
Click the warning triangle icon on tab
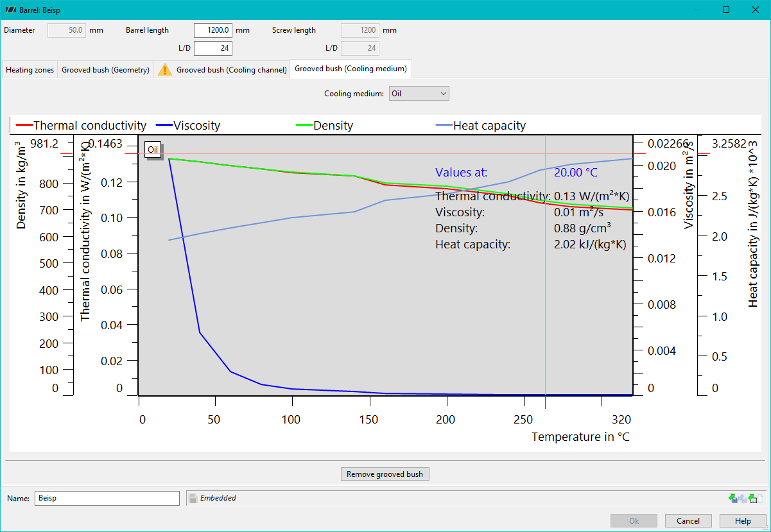point(165,70)
